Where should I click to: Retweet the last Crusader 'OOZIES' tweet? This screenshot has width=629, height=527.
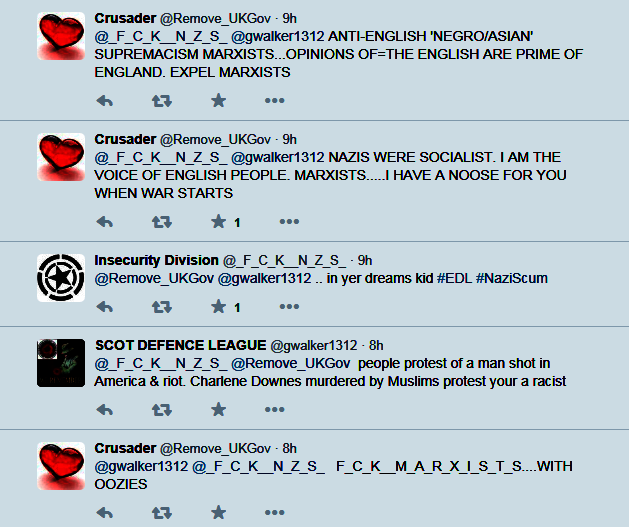pyautogui.click(x=162, y=513)
